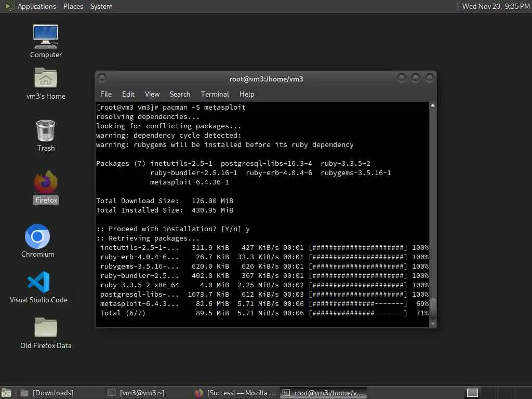Viewport: 532px width, 399px height.
Task: Switch to the Success! Mozilla window in taskbar
Action: (235, 393)
